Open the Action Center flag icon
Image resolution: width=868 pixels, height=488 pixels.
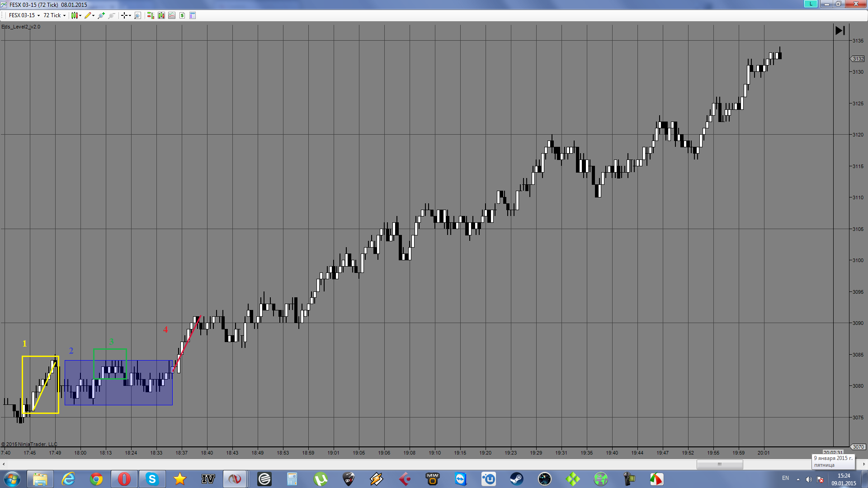point(820,479)
